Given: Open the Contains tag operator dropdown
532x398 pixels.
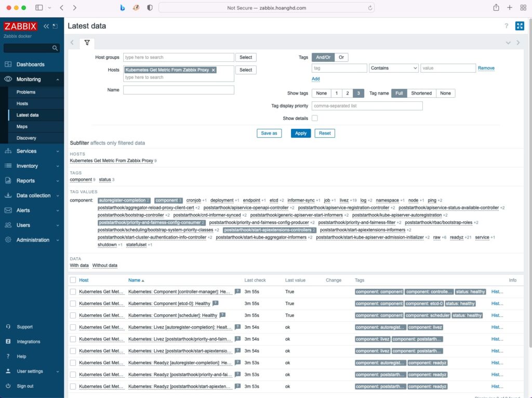Looking at the screenshot, I should point(394,68).
